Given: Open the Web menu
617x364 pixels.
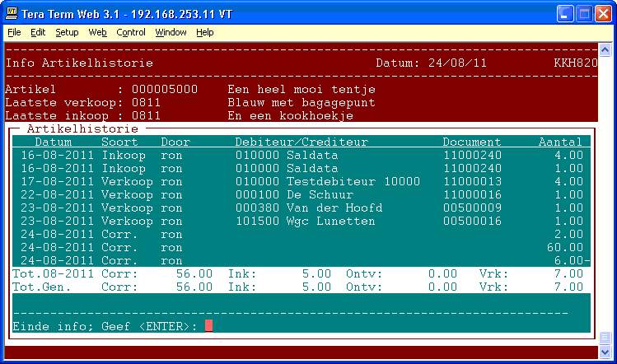Looking at the screenshot, I should tap(97, 32).
